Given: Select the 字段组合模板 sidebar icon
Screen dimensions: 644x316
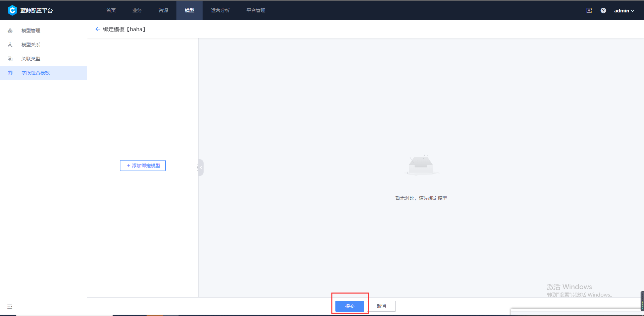Looking at the screenshot, I should (10, 73).
